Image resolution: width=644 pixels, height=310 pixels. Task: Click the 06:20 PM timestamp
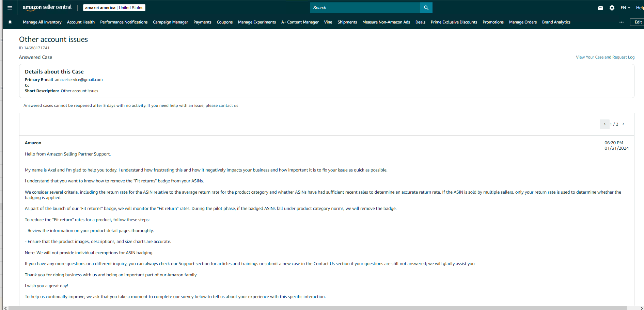click(614, 143)
